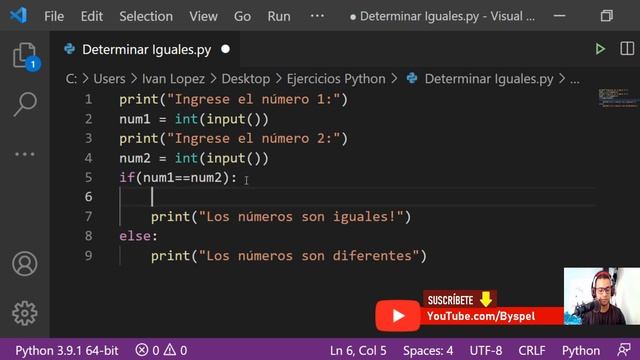Viewport: 640px width, 360px height.
Task: Open the Go menu
Action: (x=242, y=16)
